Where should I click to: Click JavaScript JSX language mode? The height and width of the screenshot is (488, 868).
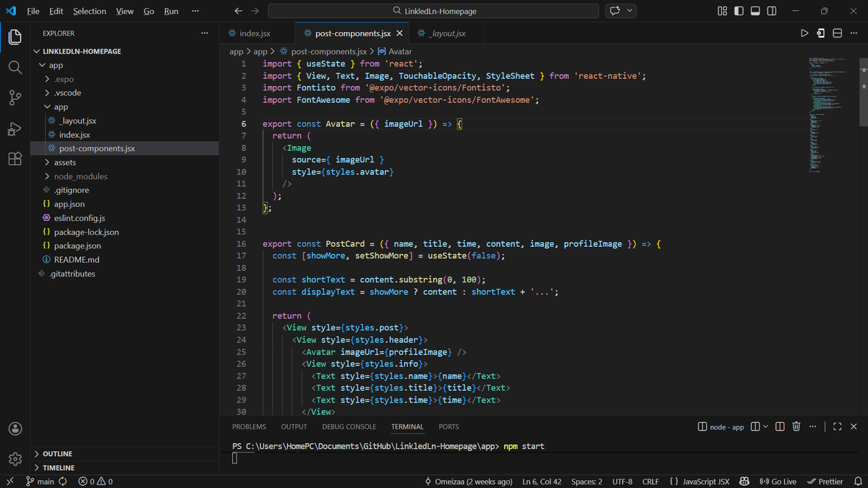coord(699,481)
